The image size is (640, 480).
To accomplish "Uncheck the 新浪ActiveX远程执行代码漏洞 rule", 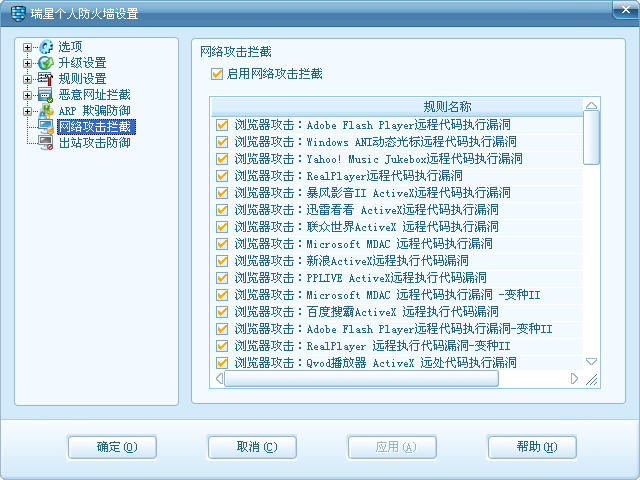I will [222, 261].
